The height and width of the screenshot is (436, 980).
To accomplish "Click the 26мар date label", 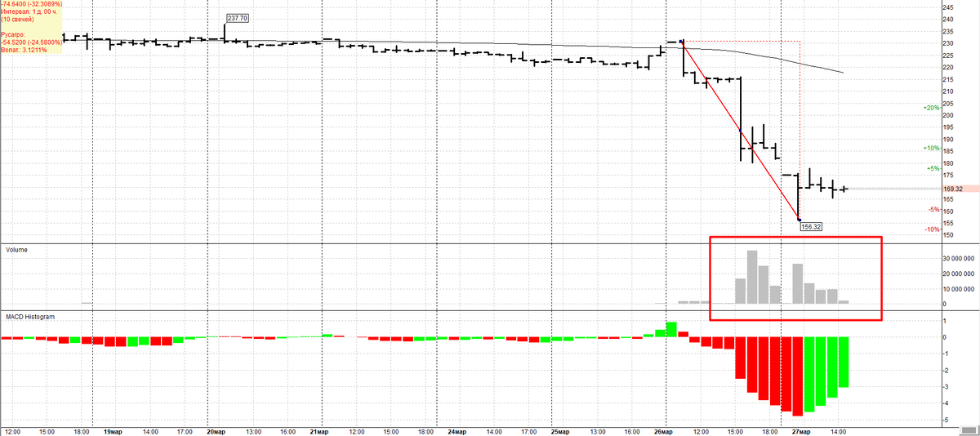I will [663, 430].
